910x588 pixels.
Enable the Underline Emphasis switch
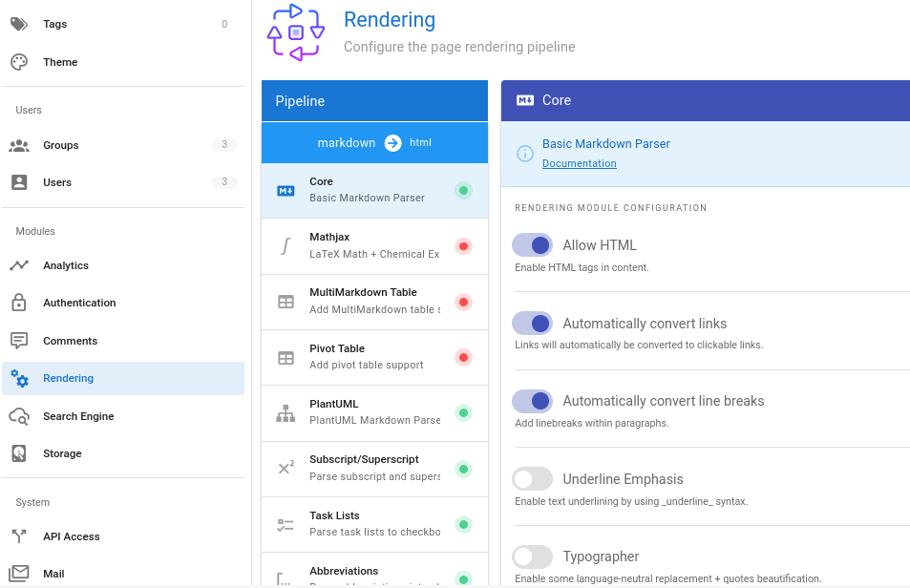coord(533,479)
